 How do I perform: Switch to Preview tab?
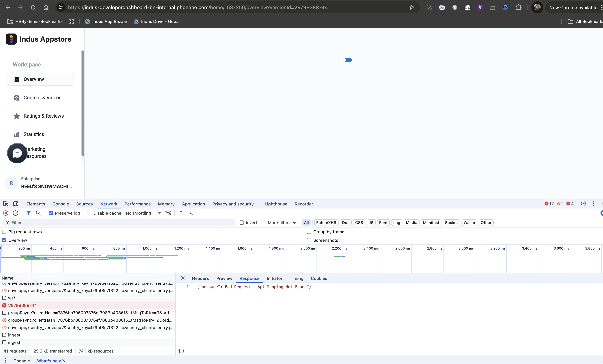tap(224, 278)
